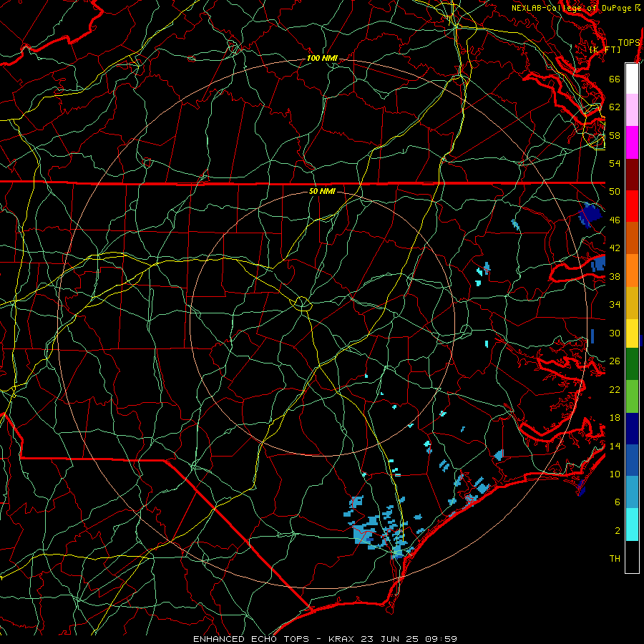Click the "50 NMI" range ring label
This screenshot has width=644, height=644.
click(x=322, y=191)
